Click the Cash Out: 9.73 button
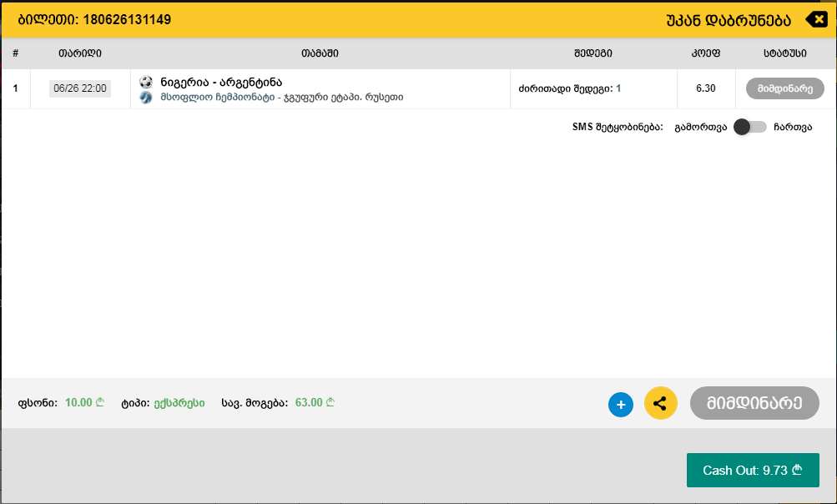 [x=753, y=471]
